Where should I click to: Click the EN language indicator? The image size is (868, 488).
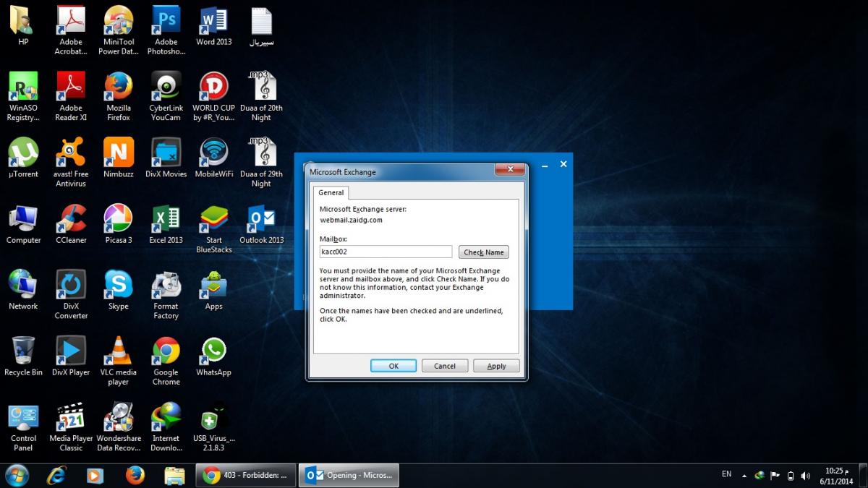coord(726,474)
